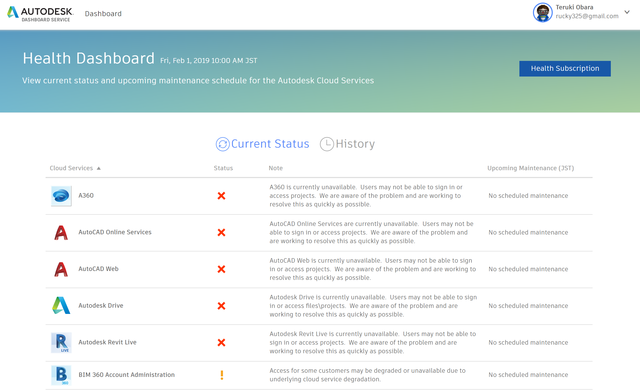Click the yellow warning status for BIM 360
The image size is (640, 392).
[x=222, y=375]
